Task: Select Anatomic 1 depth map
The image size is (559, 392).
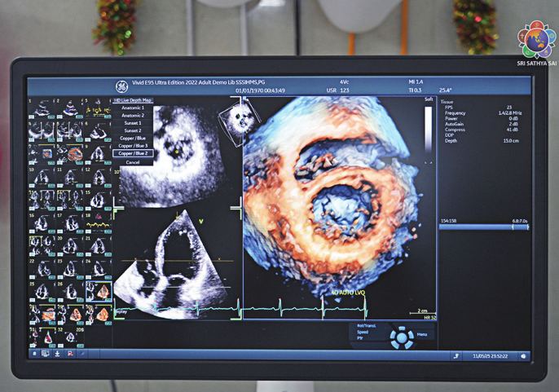Action: coord(133,108)
